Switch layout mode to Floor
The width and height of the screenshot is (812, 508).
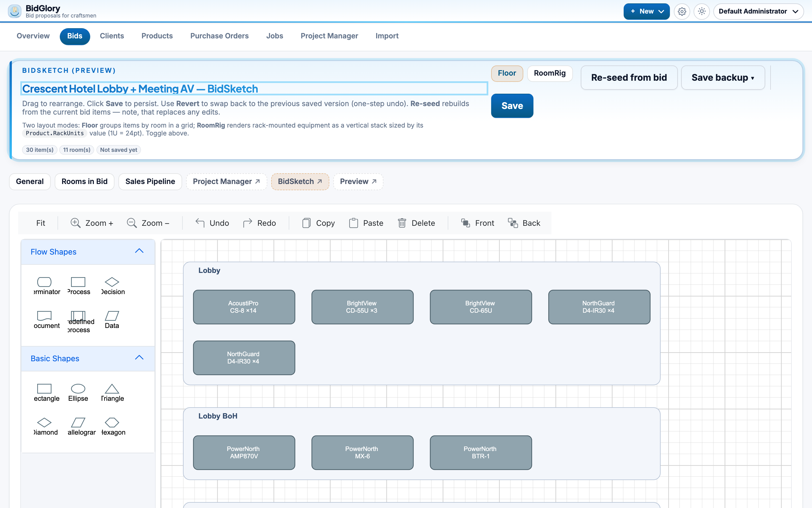pos(507,73)
